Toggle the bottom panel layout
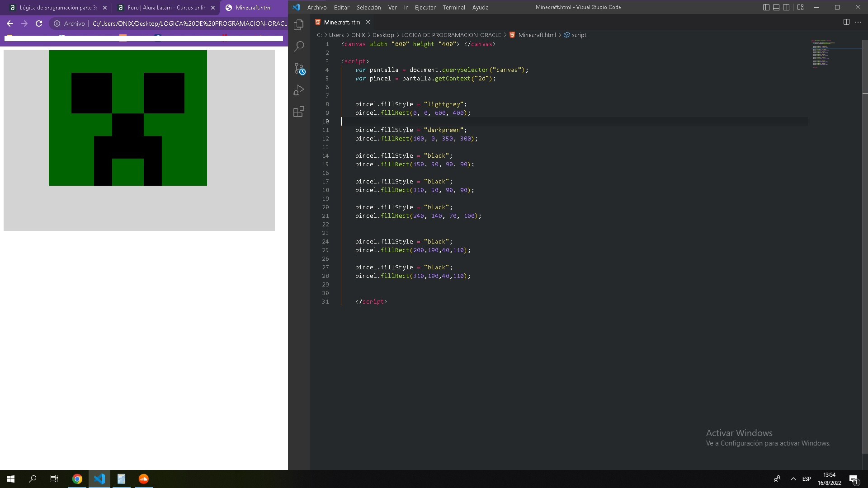868x488 pixels. 776,7
